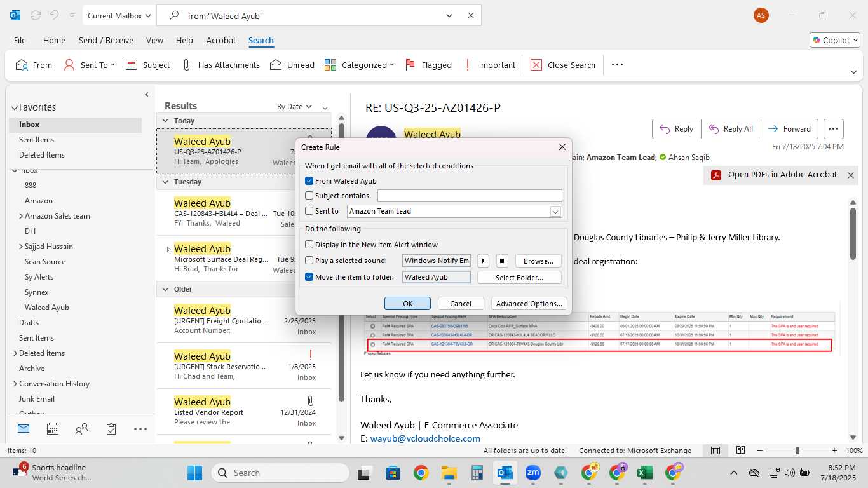Switch to the Send / Receive tab

pyautogui.click(x=106, y=40)
